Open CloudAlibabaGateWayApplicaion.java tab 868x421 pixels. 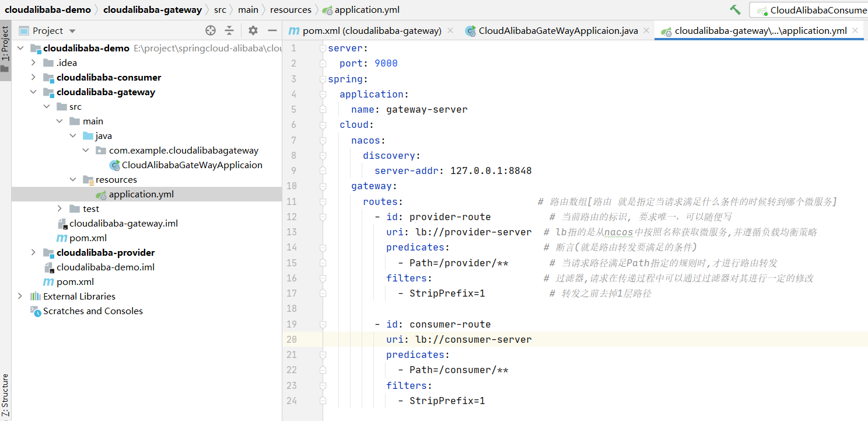point(557,31)
